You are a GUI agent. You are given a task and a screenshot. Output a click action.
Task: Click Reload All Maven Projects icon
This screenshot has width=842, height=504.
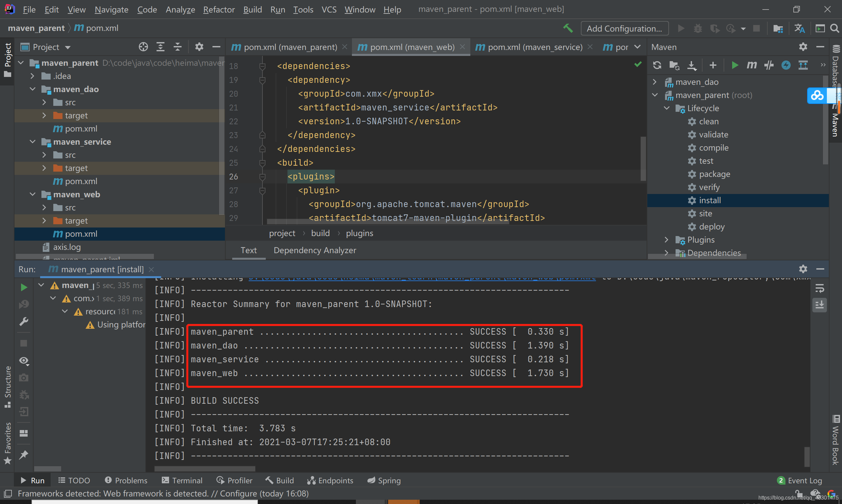pyautogui.click(x=657, y=65)
